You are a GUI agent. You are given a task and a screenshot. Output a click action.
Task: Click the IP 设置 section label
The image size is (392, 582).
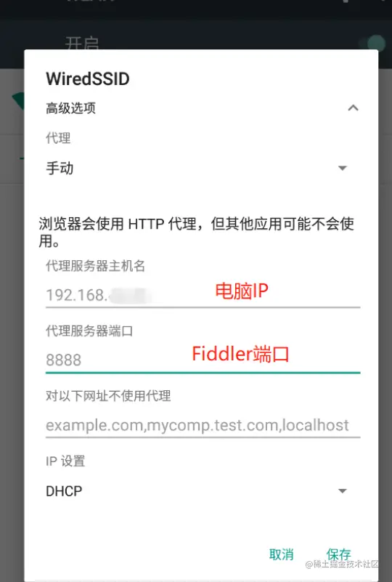pyautogui.click(x=65, y=461)
